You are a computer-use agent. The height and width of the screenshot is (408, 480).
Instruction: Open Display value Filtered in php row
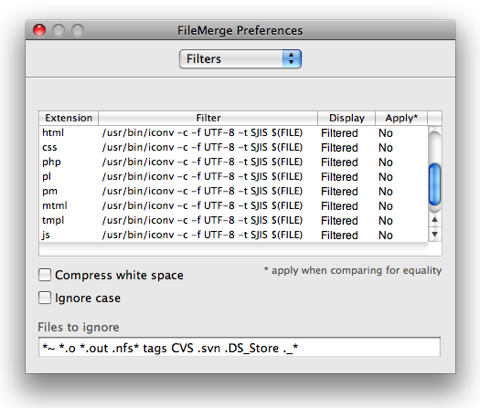[339, 162]
